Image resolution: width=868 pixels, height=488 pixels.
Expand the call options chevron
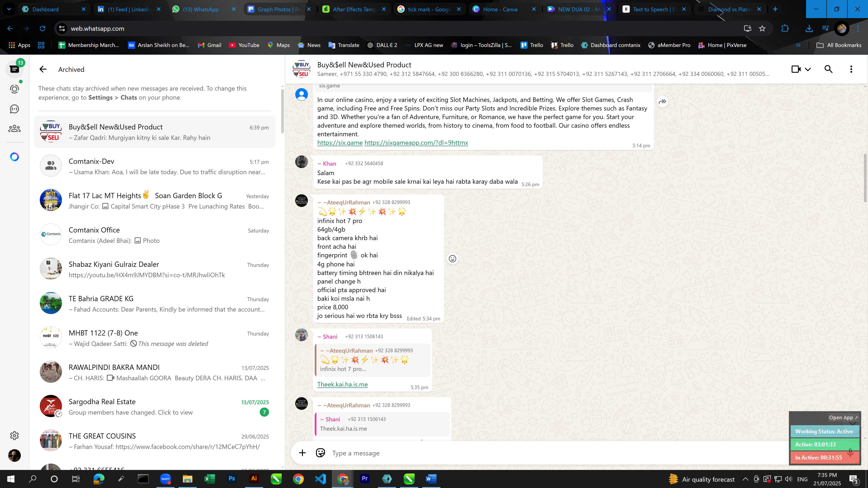point(808,69)
